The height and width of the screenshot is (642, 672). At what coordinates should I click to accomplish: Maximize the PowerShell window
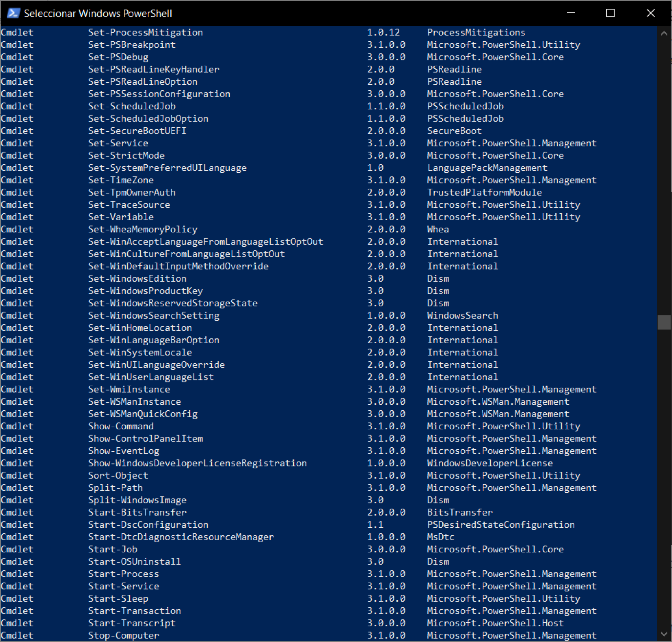point(610,13)
